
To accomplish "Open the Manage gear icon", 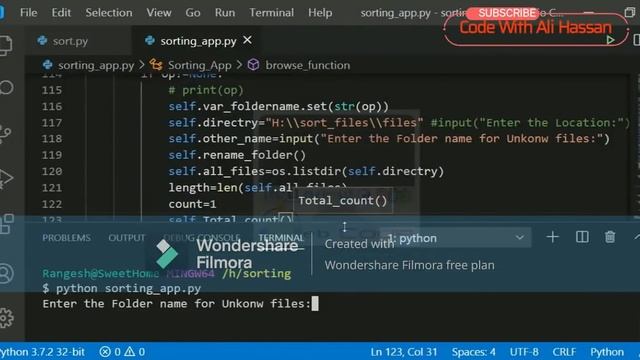I will pyautogui.click(x=7, y=318).
